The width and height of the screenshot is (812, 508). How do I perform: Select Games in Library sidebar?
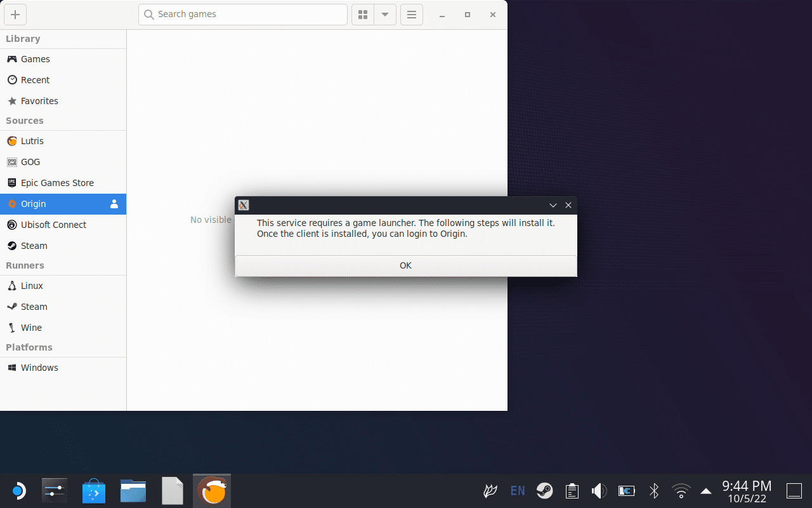63,59
